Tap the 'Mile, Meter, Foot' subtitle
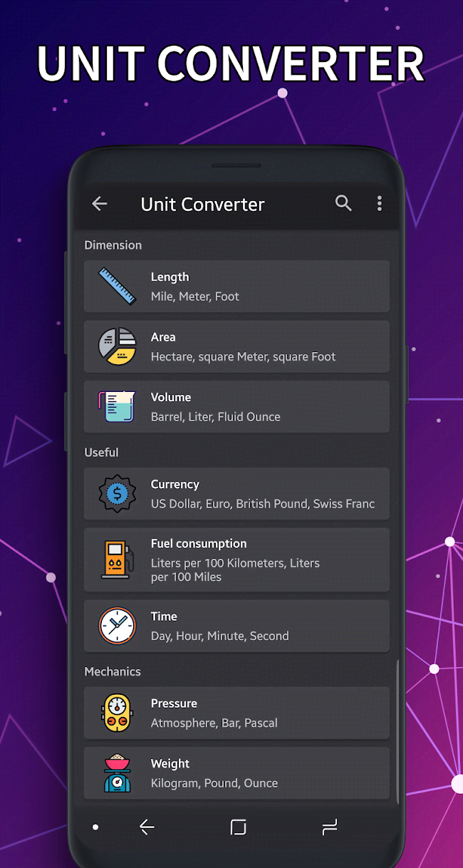463x868 pixels. pyautogui.click(x=195, y=296)
